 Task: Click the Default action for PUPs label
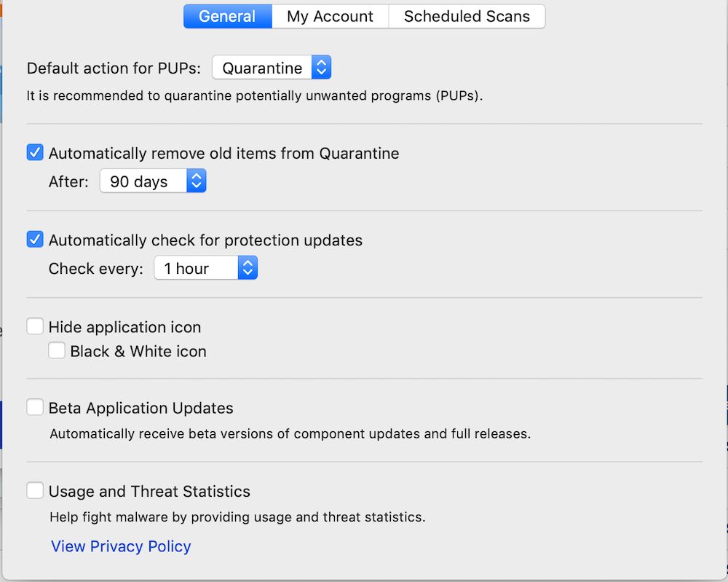pos(114,68)
